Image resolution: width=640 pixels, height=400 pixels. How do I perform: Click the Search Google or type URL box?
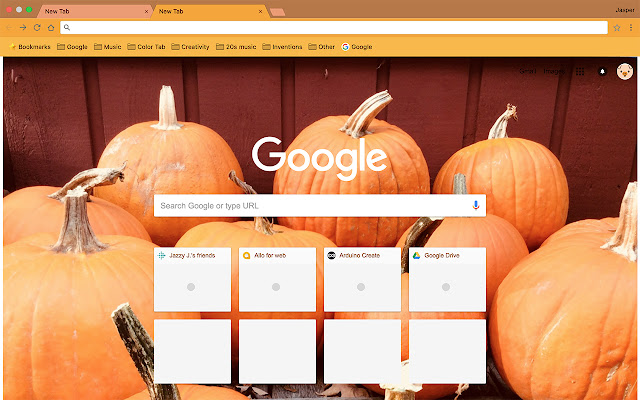point(320,205)
